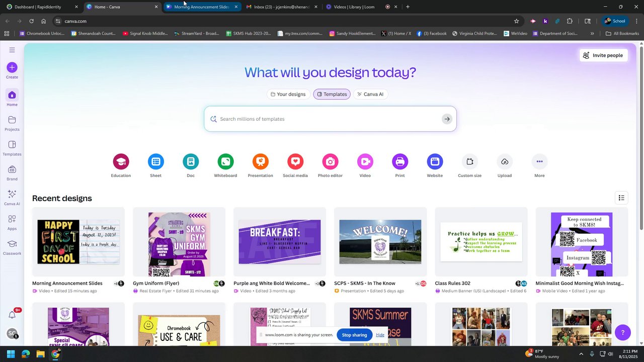This screenshot has height=362, width=644.
Task: Open File Explorer from the taskbar
Action: click(40, 354)
